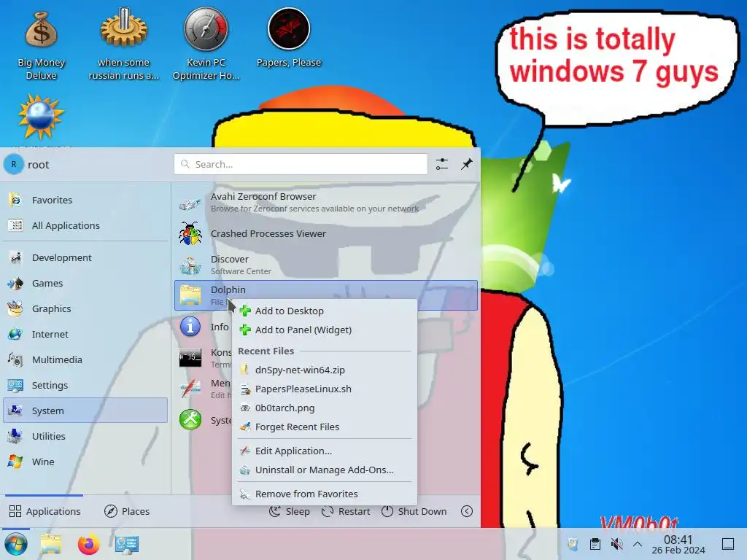This screenshot has width=747, height=560.
Task: Click the root user avatar
Action: 13,164
